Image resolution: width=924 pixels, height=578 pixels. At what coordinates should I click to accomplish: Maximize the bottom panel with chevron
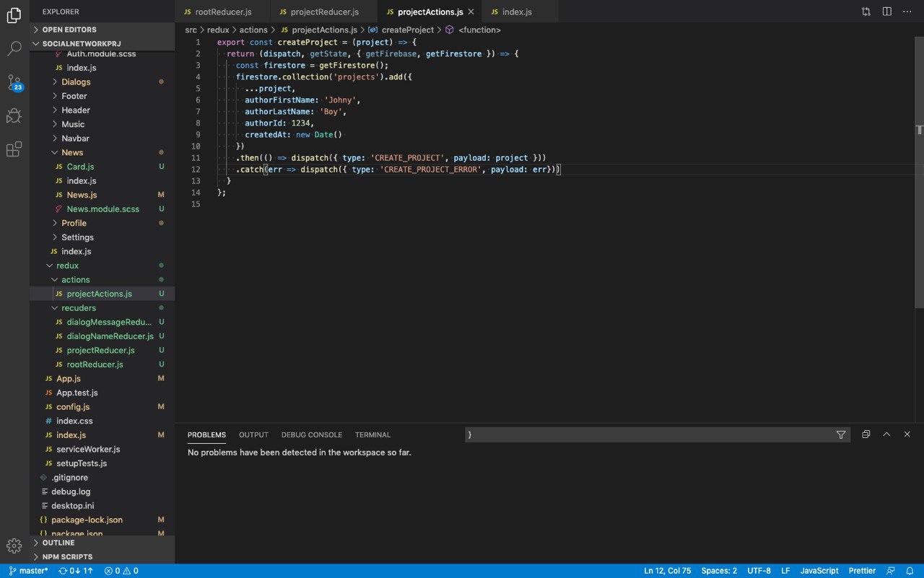(886, 434)
